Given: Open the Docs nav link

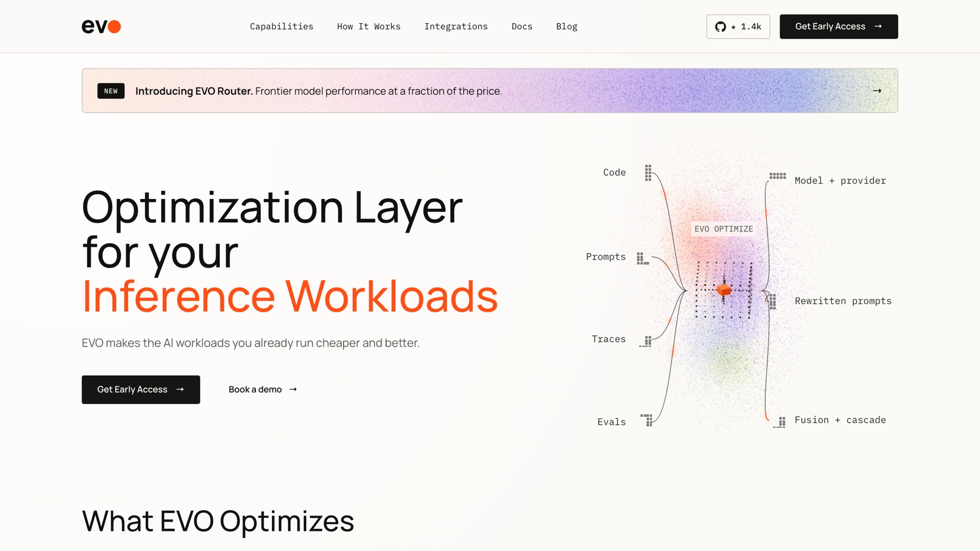Looking at the screenshot, I should (522, 26).
